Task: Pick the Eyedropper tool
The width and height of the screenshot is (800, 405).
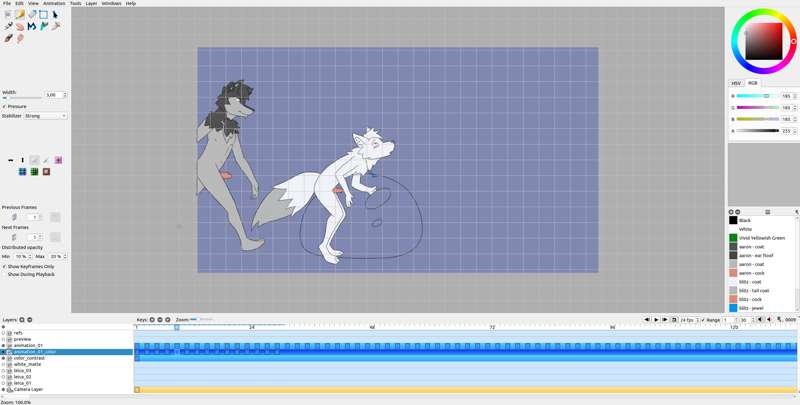Action: pyautogui.click(x=8, y=27)
